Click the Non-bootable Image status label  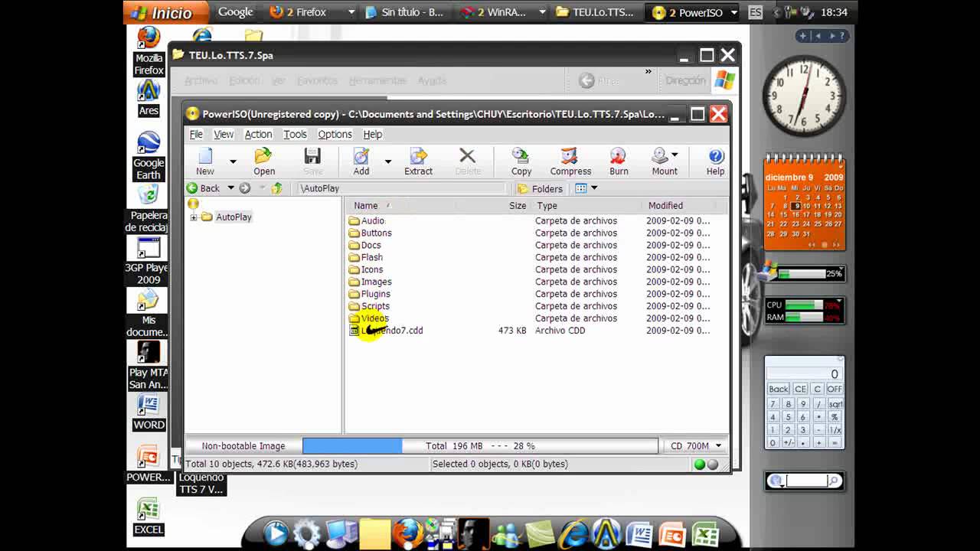click(x=243, y=445)
